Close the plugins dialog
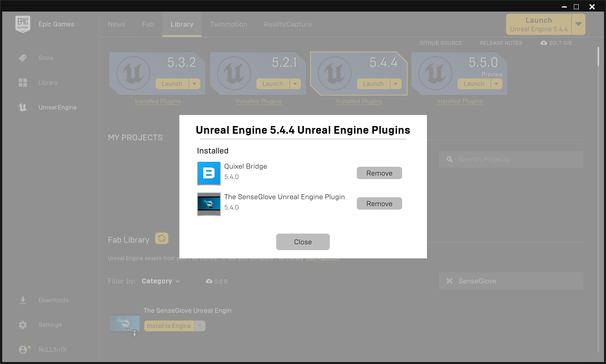 tap(303, 242)
